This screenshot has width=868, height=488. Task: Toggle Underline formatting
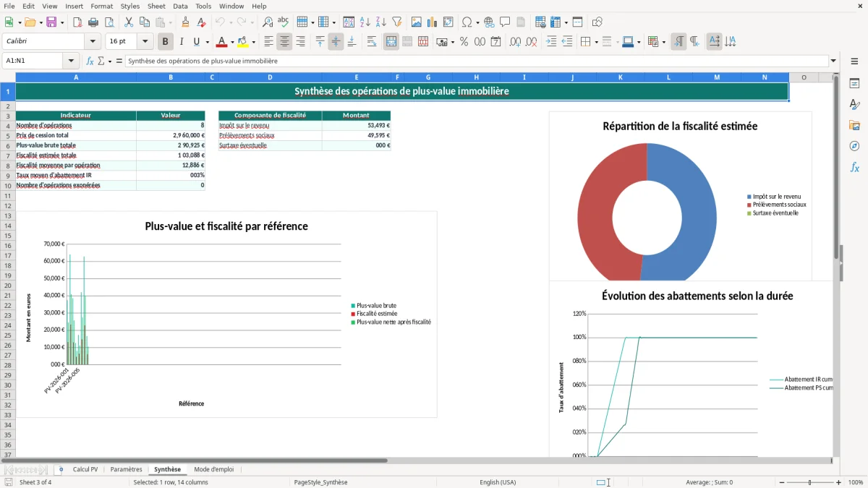(x=197, y=41)
